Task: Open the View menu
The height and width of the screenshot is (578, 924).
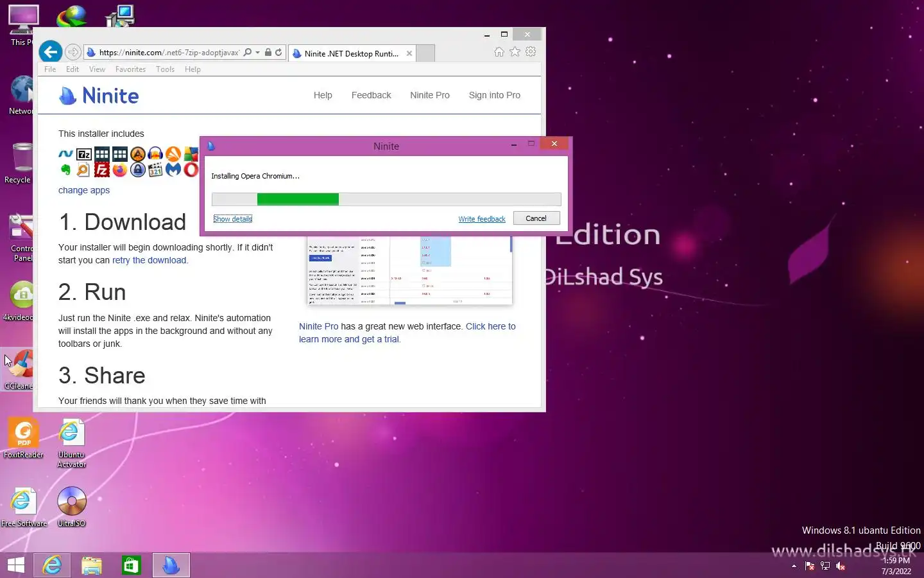Action: pyautogui.click(x=97, y=69)
